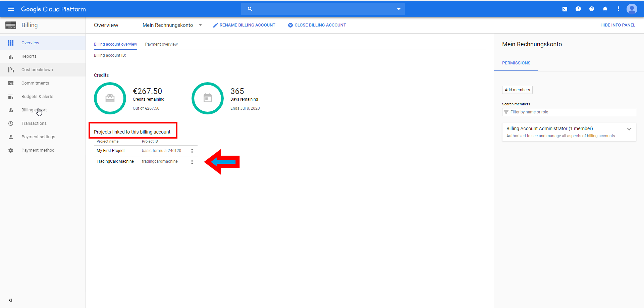The width and height of the screenshot is (644, 308).
Task: Select Billing account overview tab
Action: tap(115, 44)
